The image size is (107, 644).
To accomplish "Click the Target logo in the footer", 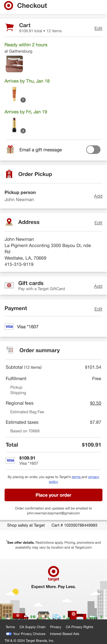I will coord(53,574).
